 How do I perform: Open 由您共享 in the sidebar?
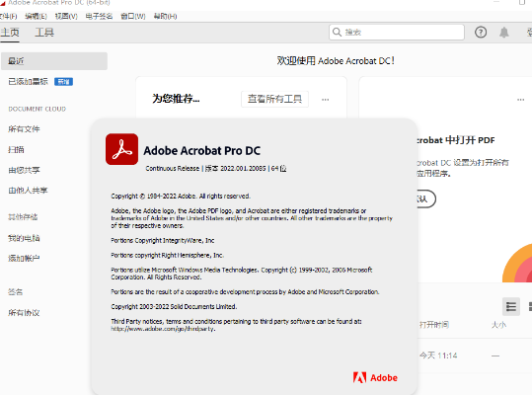(24, 170)
